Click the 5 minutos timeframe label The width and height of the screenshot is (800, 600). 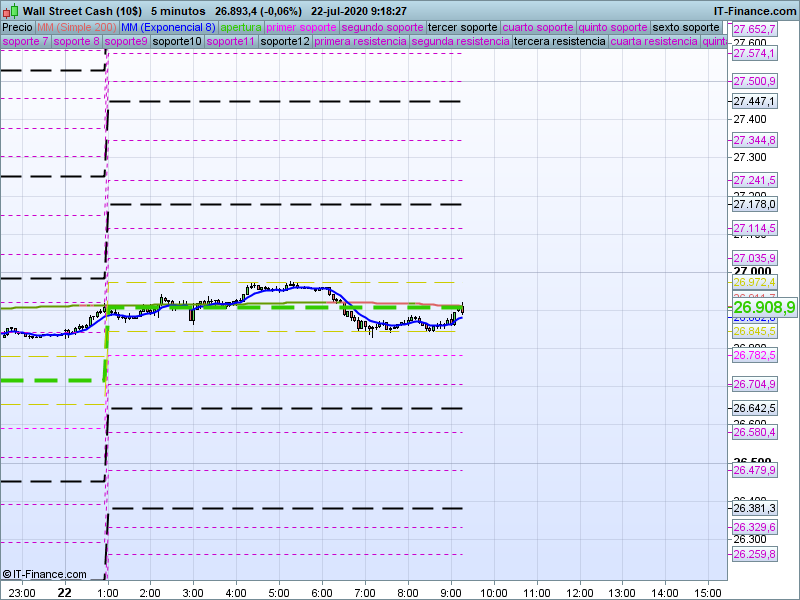pyautogui.click(x=178, y=11)
